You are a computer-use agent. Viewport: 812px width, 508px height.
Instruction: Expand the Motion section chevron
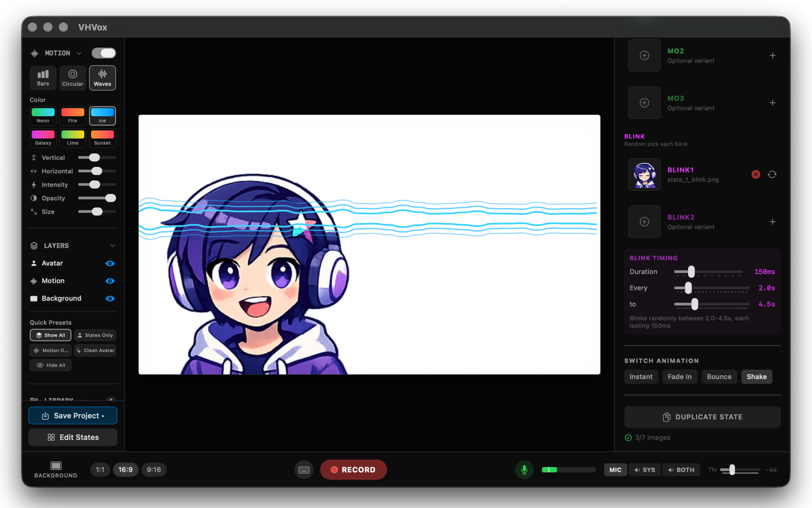[79, 53]
